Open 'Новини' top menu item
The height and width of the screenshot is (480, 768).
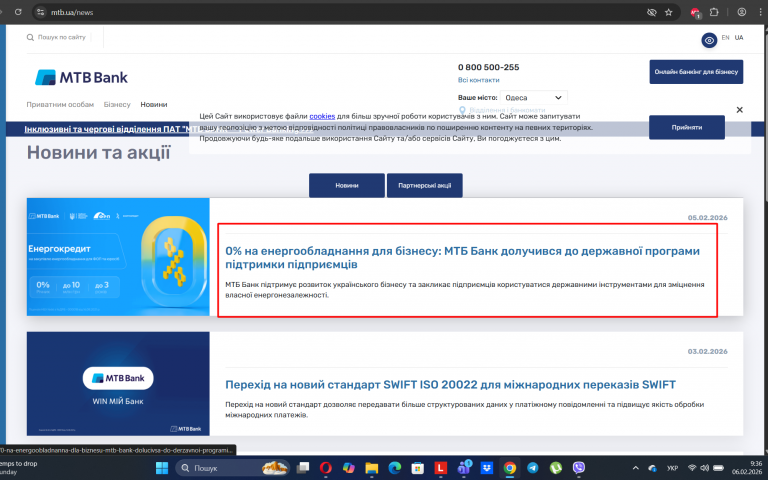coord(154,104)
